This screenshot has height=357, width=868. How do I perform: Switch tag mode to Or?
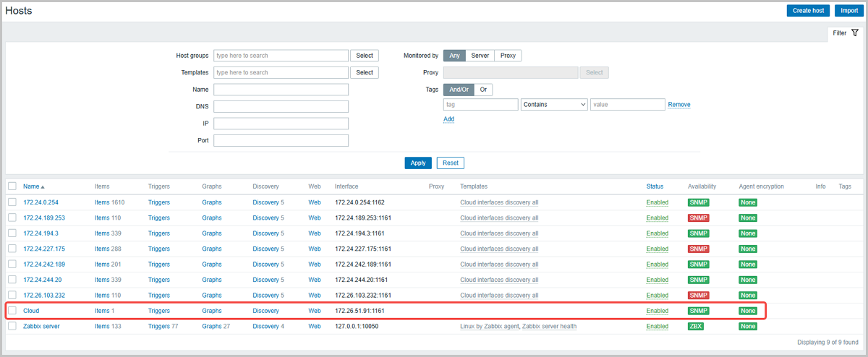tap(483, 90)
